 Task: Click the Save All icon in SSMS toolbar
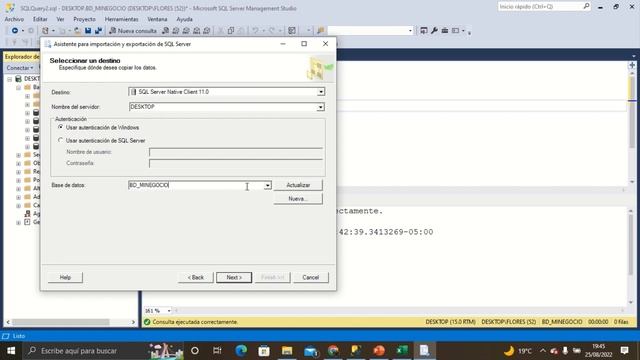[98, 31]
